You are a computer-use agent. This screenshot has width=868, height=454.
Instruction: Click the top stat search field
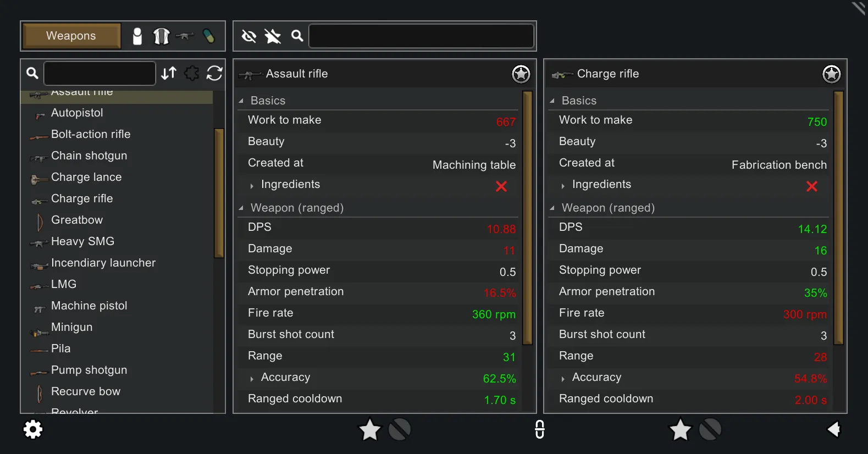coord(421,36)
